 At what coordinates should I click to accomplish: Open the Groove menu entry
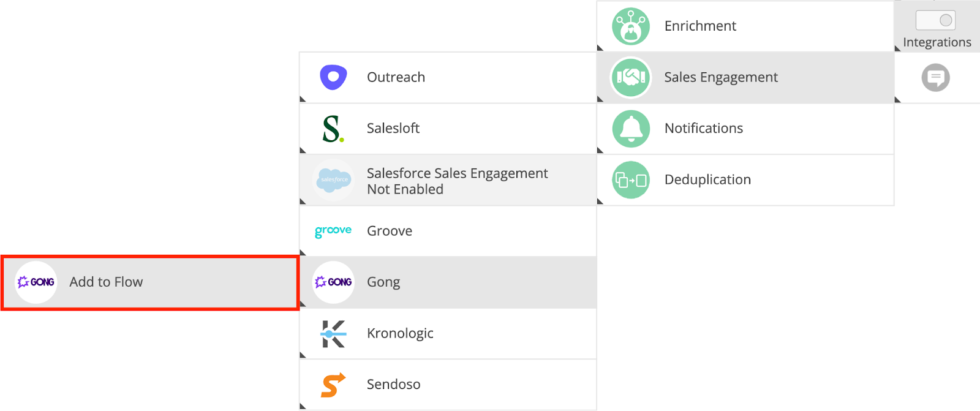pos(448,231)
